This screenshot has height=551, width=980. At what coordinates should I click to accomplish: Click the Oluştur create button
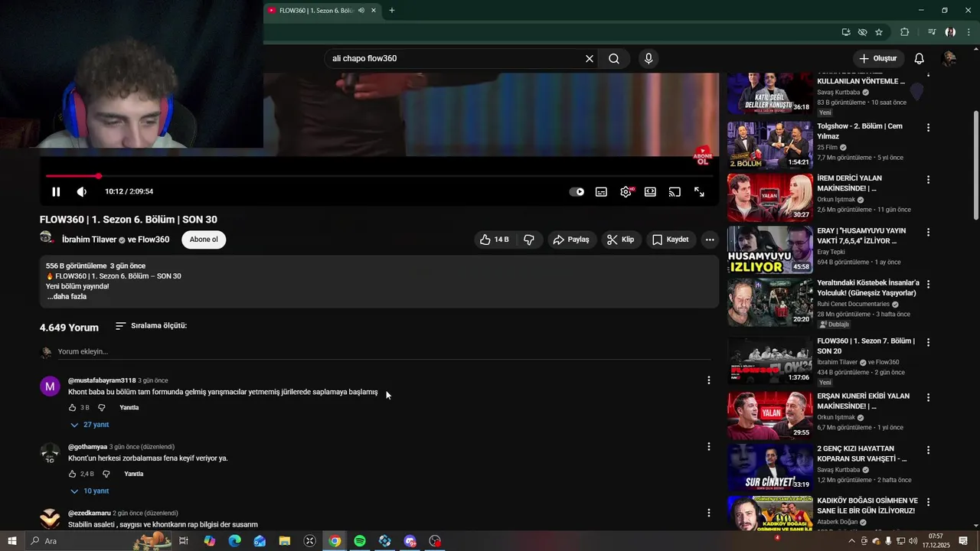877,58
